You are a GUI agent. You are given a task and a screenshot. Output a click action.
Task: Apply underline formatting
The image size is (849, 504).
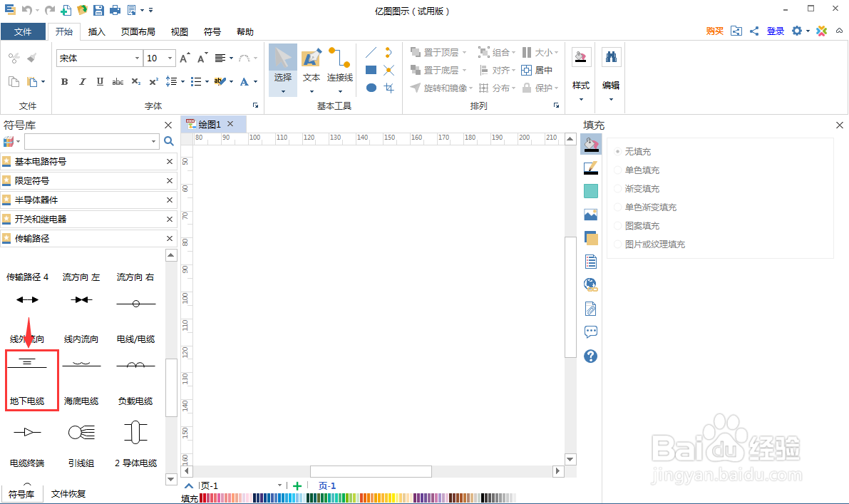[100, 82]
